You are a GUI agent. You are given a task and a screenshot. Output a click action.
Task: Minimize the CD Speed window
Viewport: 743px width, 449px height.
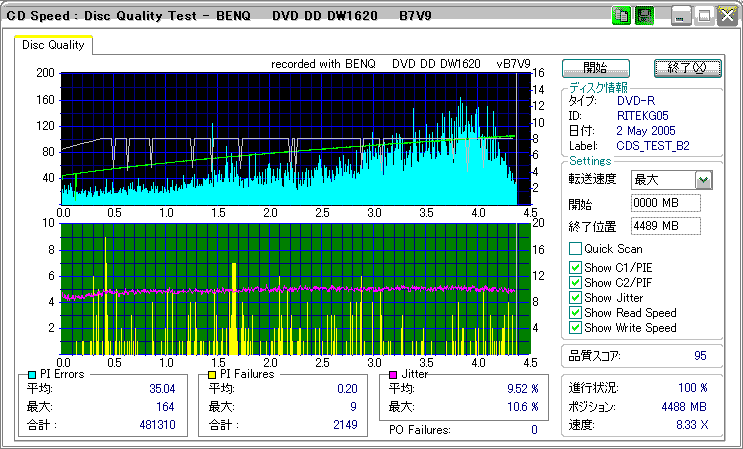[681, 16]
